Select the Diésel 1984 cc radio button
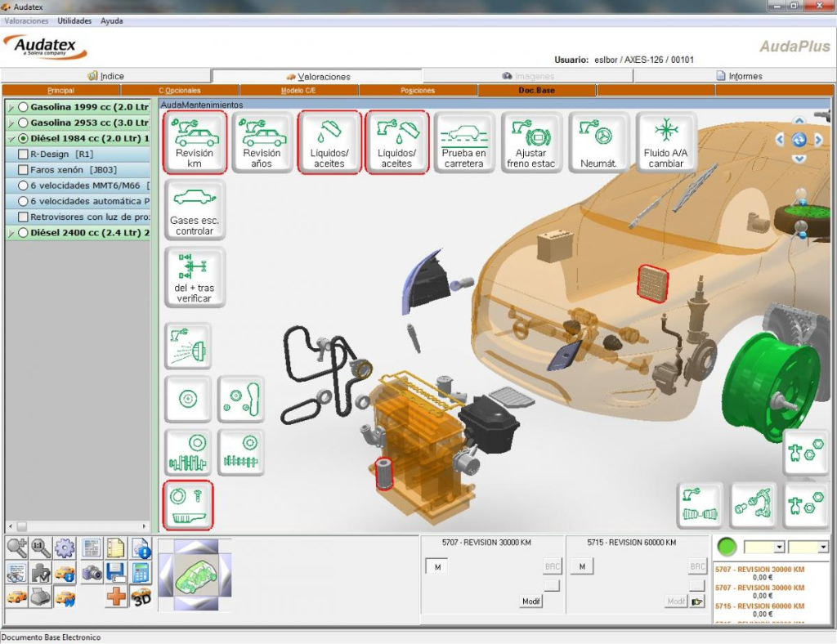Viewport: 837px width, 644px height. tap(23, 138)
